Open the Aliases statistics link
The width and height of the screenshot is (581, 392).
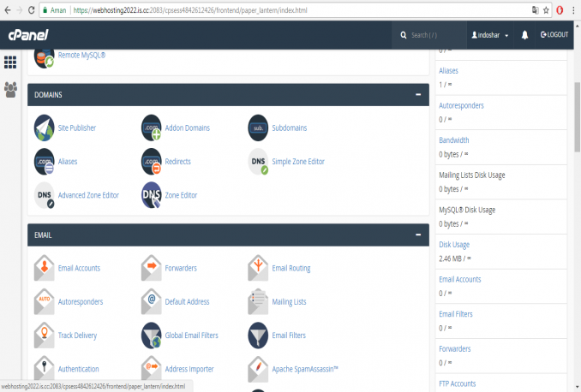pyautogui.click(x=448, y=71)
